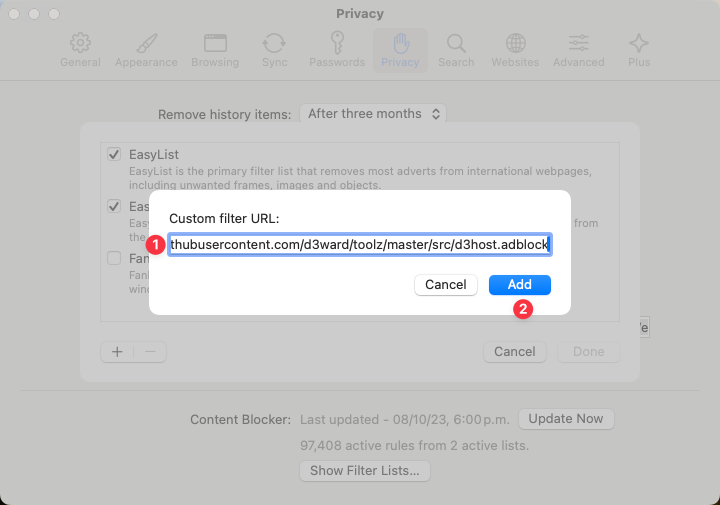Click the '97,408 active rules' status text
This screenshot has width=720, height=505.
[415, 445]
